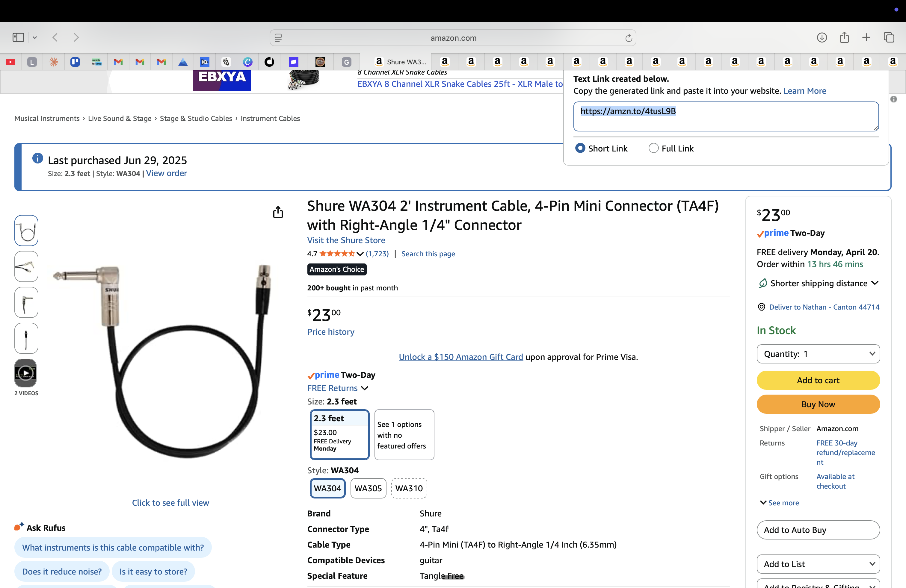Switch to the pinned YouTube tab

click(x=11, y=62)
